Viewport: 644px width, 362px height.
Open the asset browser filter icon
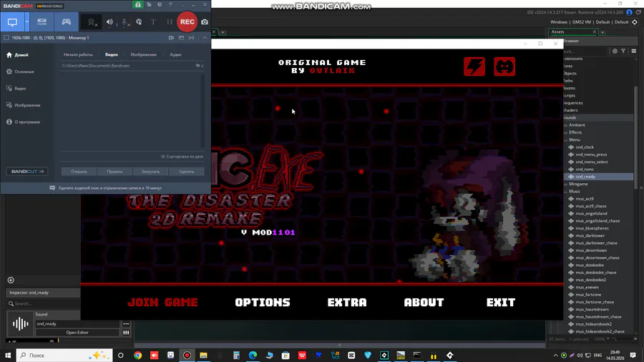[x=623, y=52]
